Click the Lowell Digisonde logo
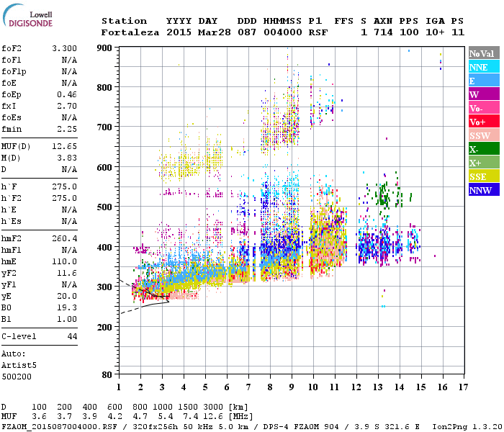 (27, 15)
